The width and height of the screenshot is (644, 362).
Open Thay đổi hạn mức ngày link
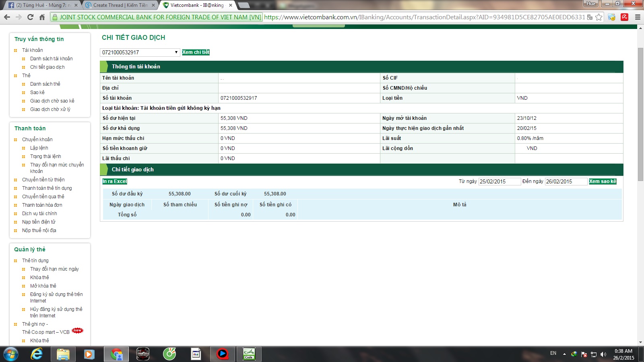54,269
